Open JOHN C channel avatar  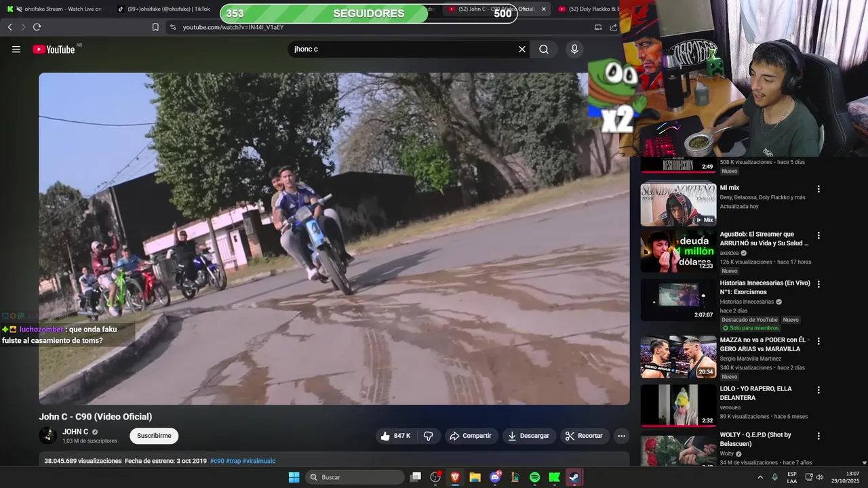48,435
